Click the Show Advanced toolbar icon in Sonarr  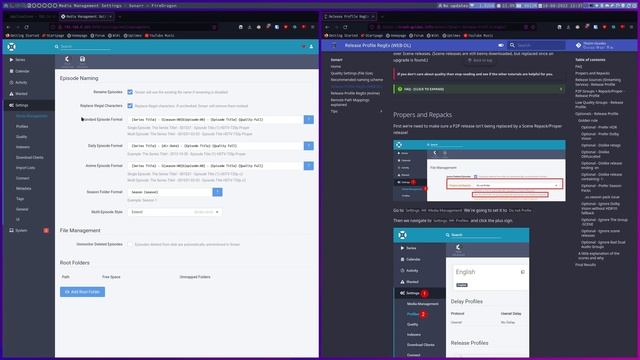[x=67, y=60]
